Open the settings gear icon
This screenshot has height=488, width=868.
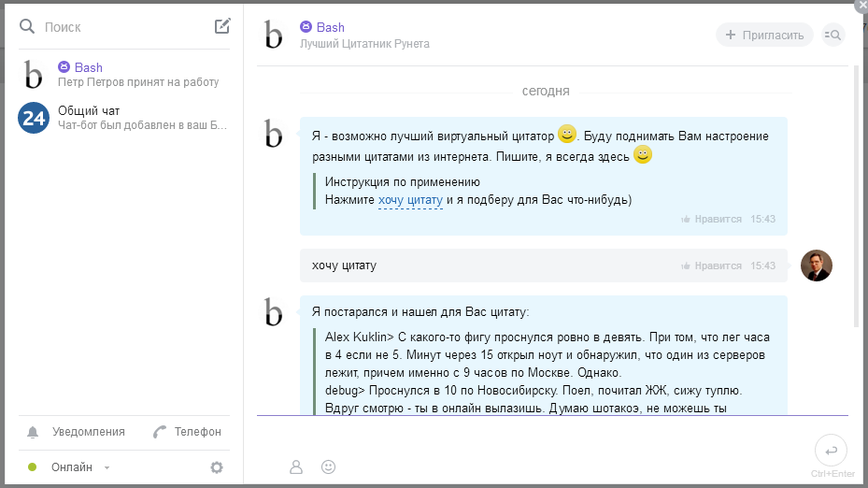coord(217,467)
